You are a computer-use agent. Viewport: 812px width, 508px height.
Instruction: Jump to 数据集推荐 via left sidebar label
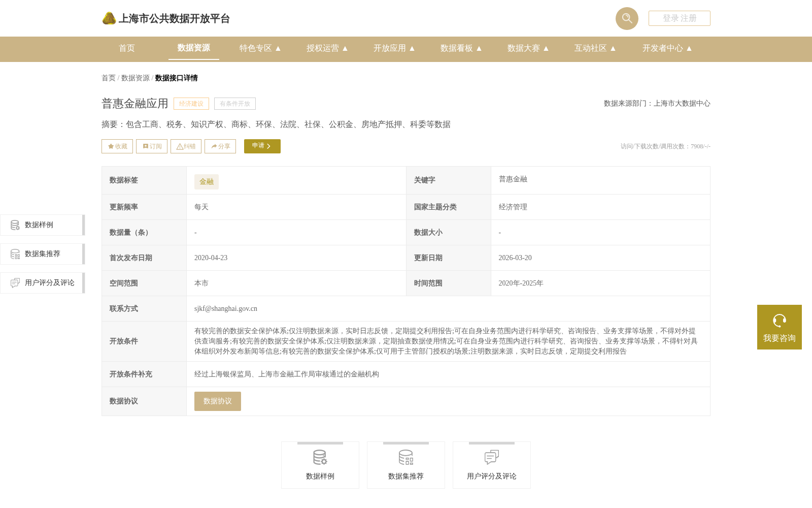tap(43, 254)
